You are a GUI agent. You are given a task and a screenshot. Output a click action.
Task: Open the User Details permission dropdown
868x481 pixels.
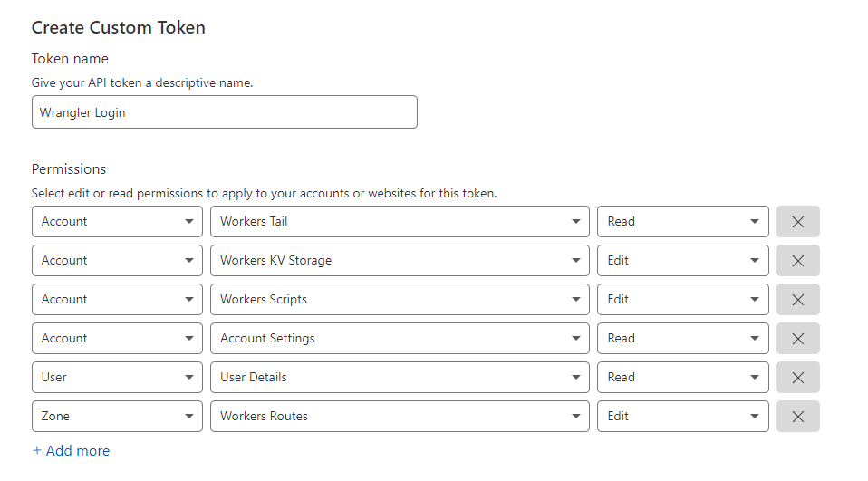(400, 378)
